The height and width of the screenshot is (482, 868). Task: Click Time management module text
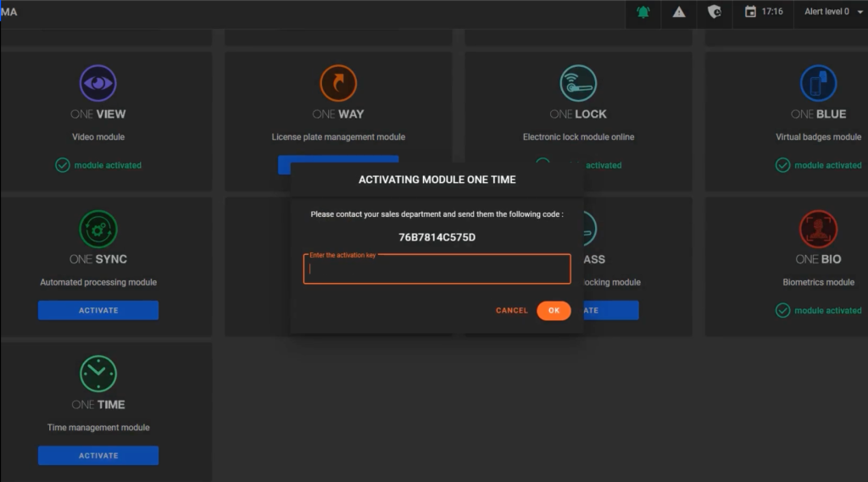click(98, 427)
